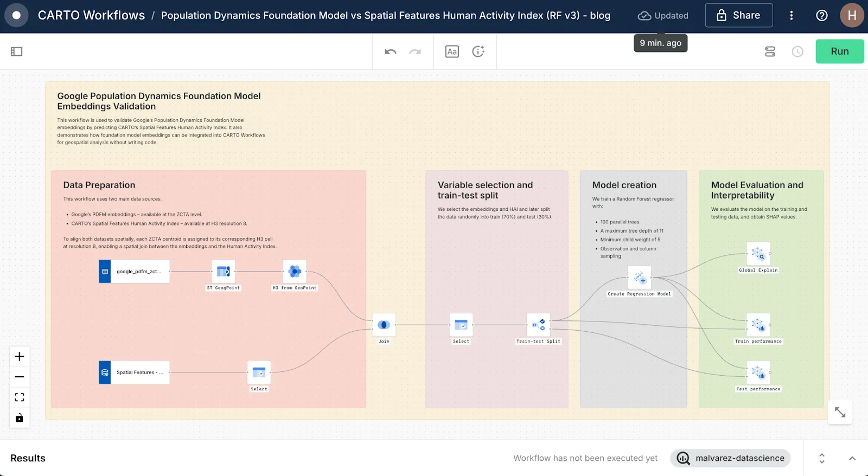This screenshot has height=476, width=868.
Task: Open the workflow title breadcrumb
Action: pos(385,15)
